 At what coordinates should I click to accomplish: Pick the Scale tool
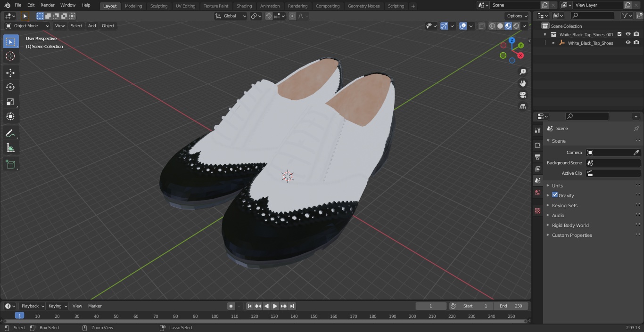pyautogui.click(x=10, y=102)
